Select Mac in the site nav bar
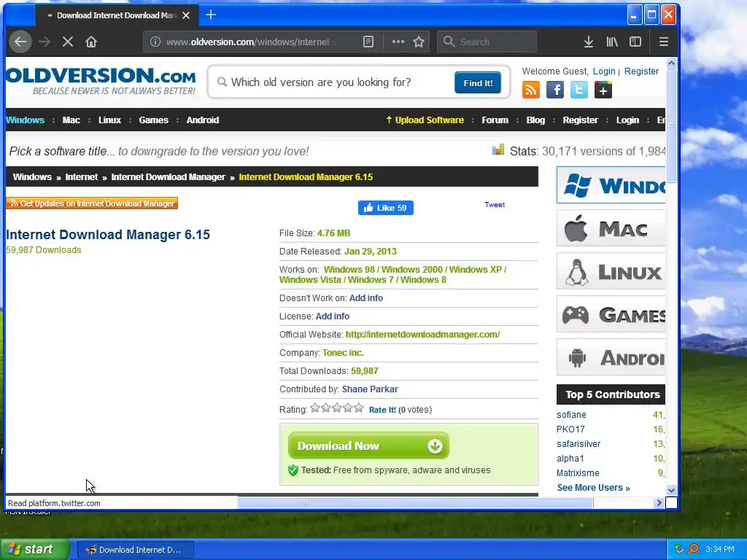The image size is (747, 560). tap(71, 120)
